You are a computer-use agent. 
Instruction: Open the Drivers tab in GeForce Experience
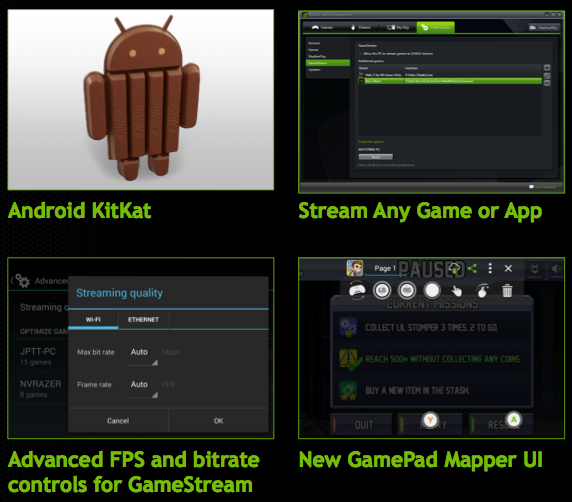pyautogui.click(x=360, y=27)
